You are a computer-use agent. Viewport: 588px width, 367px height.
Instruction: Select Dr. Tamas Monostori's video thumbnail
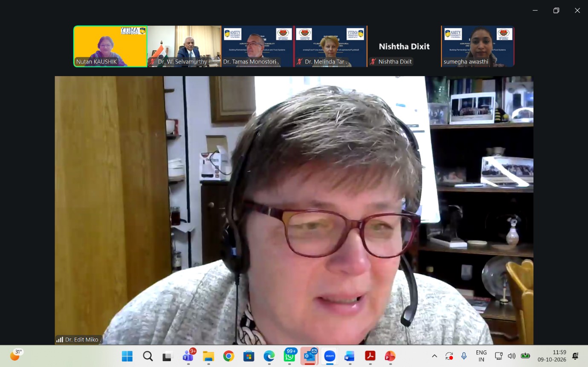click(x=258, y=46)
